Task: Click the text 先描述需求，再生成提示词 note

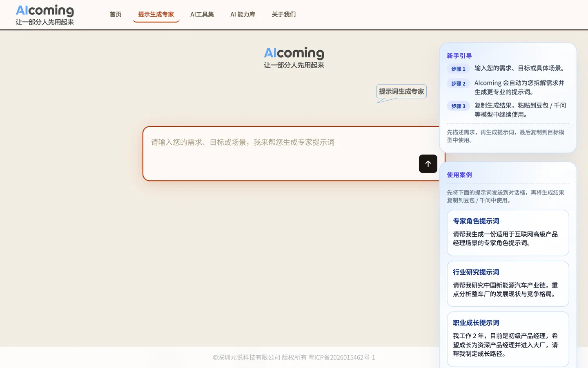Action: (506, 136)
